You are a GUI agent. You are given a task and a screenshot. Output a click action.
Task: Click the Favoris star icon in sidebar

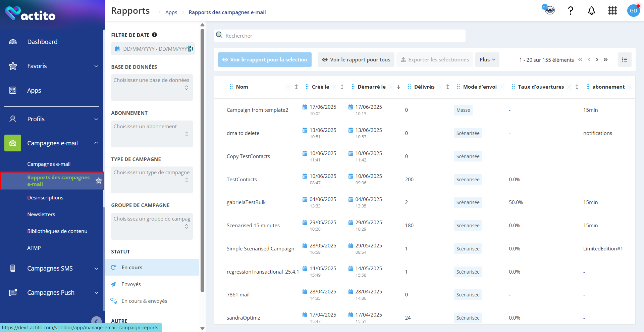(x=13, y=66)
